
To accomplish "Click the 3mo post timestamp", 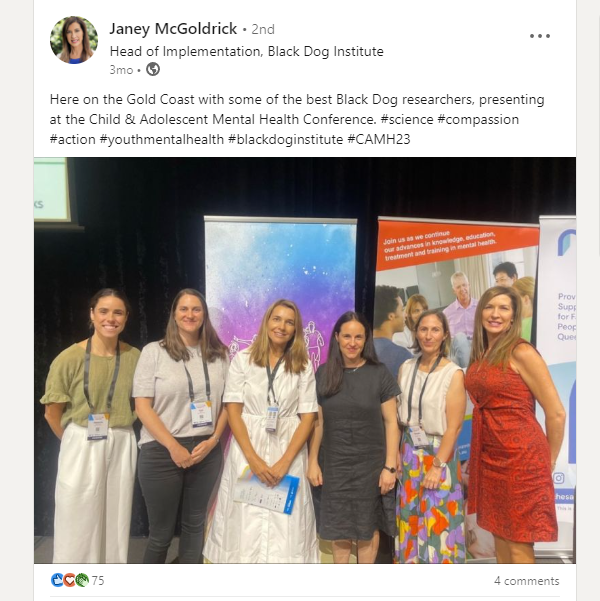I will tap(121, 70).
